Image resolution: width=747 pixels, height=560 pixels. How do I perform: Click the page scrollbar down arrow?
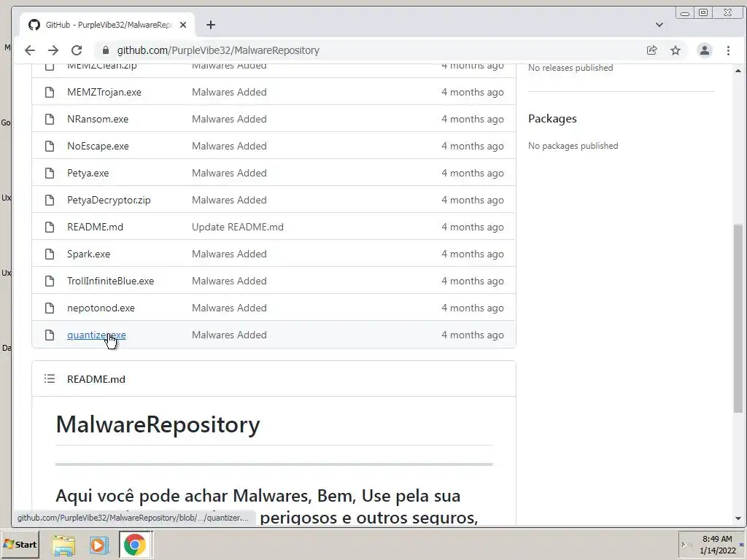738,518
